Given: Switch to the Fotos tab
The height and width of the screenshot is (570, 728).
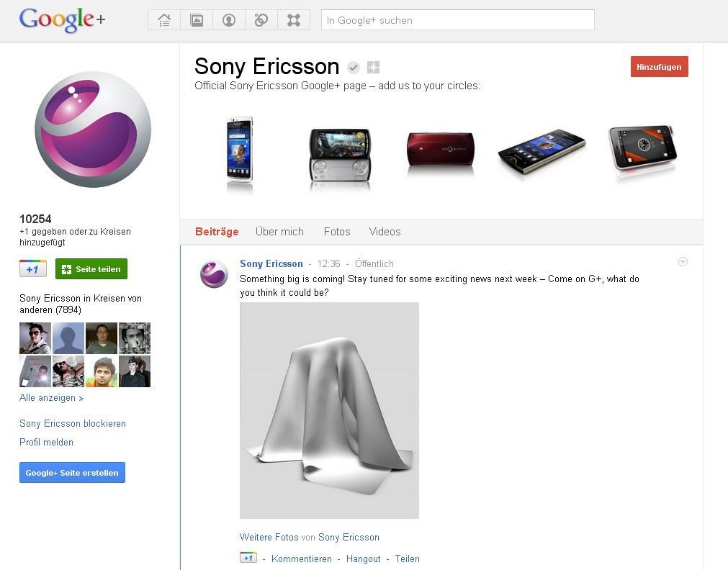Looking at the screenshot, I should (x=337, y=232).
